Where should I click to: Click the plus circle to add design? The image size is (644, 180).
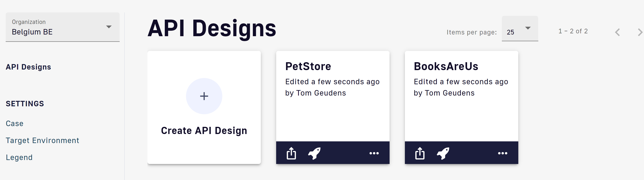pyautogui.click(x=204, y=96)
